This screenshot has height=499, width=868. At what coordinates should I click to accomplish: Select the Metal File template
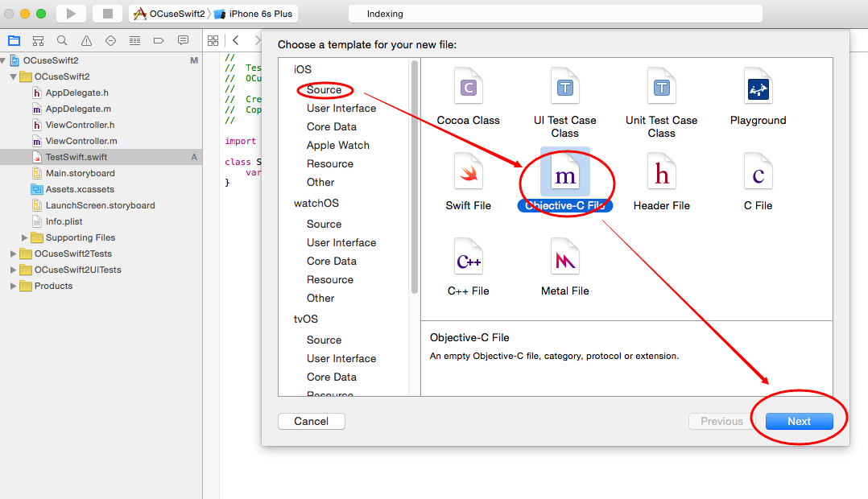(564, 267)
